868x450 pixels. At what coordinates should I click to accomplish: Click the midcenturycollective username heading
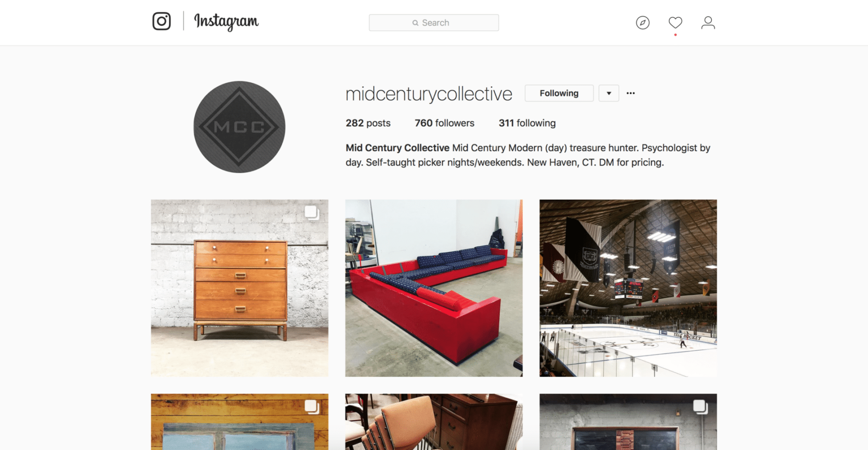tap(429, 94)
